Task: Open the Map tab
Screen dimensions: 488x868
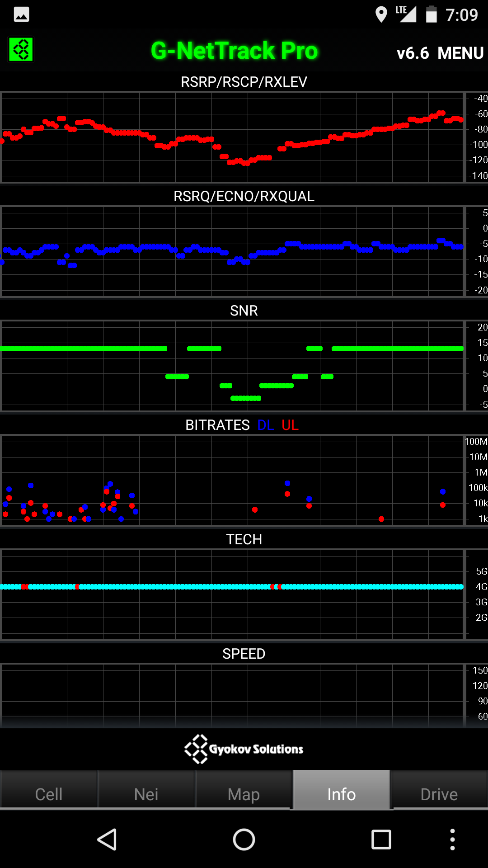Action: pos(244,794)
